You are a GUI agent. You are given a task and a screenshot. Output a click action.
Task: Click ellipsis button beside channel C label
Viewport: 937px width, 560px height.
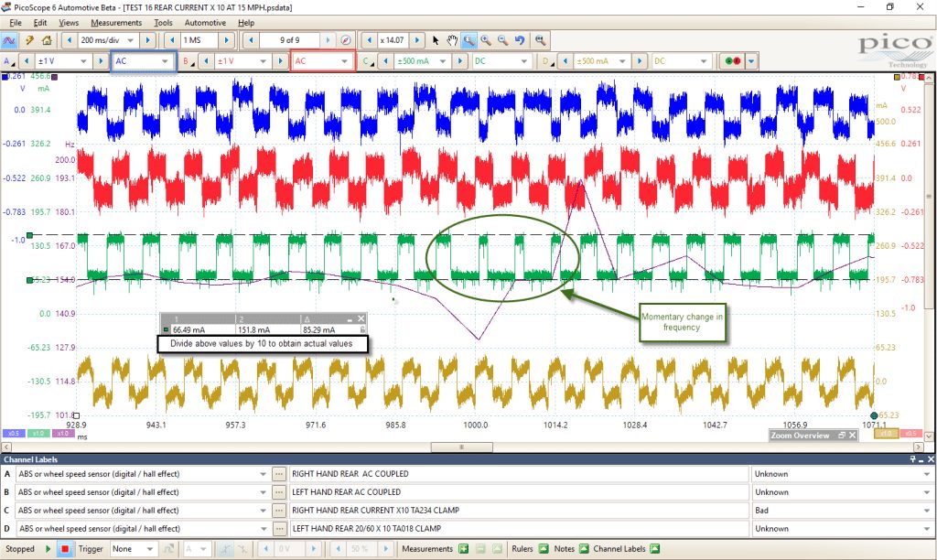278,511
